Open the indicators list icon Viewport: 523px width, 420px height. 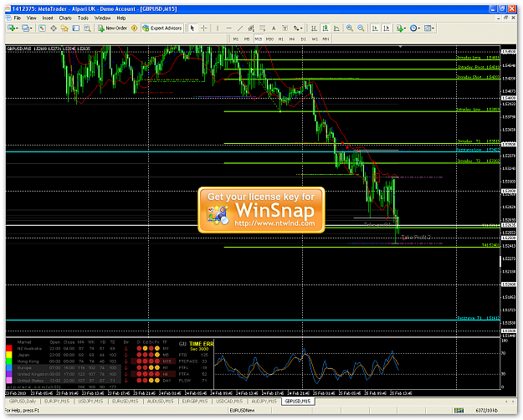click(400, 28)
